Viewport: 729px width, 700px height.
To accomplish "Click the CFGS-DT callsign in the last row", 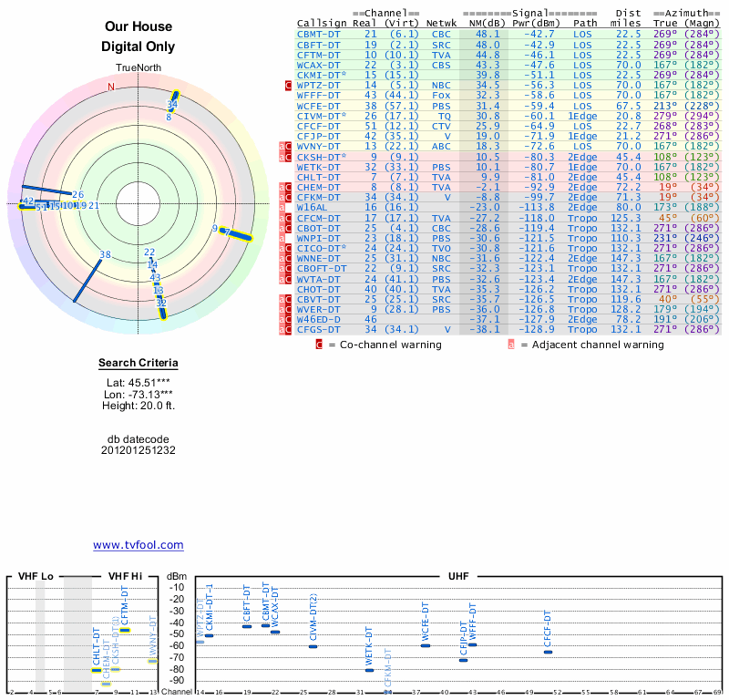I will coord(319,330).
